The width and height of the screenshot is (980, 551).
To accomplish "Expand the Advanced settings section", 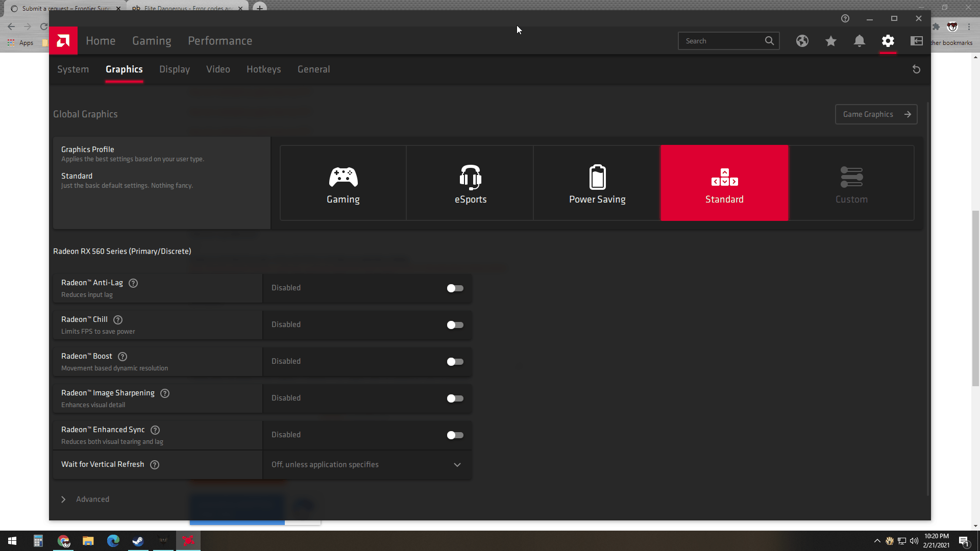I will point(85,499).
